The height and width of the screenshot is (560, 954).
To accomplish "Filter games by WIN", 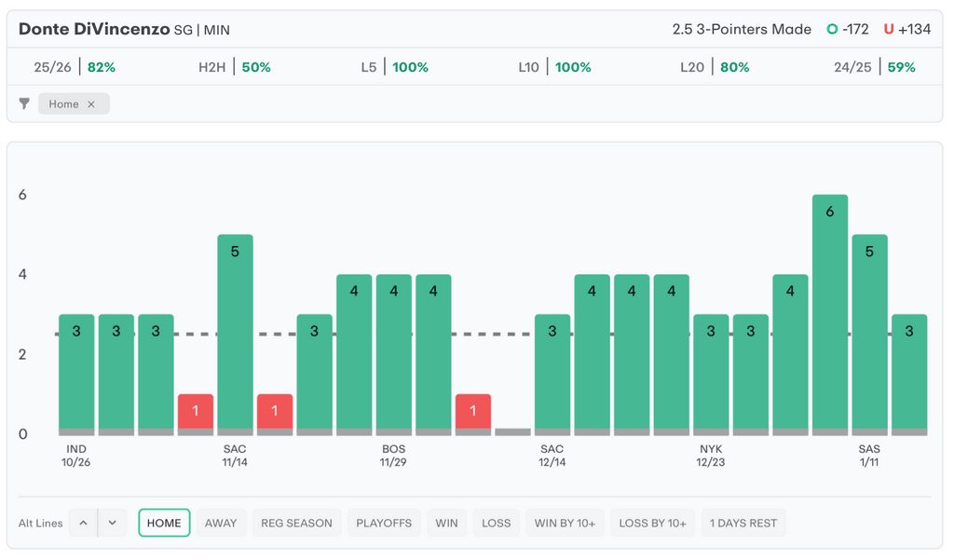I will click(x=446, y=523).
